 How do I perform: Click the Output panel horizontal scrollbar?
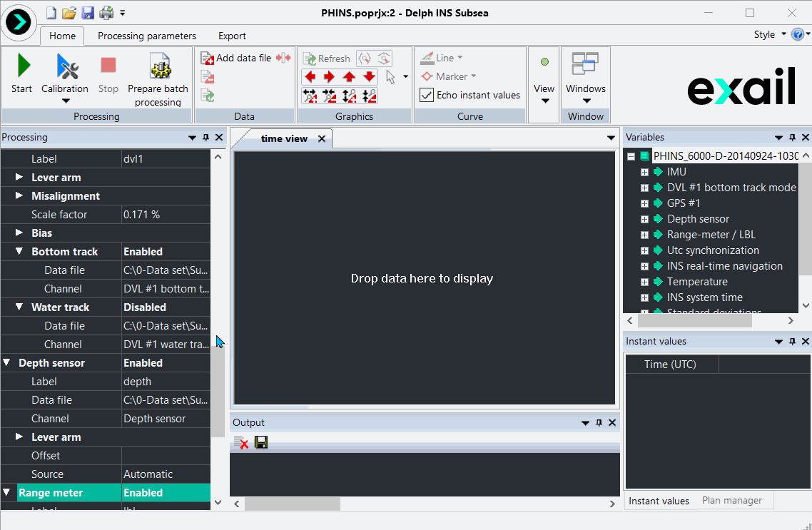[x=293, y=504]
